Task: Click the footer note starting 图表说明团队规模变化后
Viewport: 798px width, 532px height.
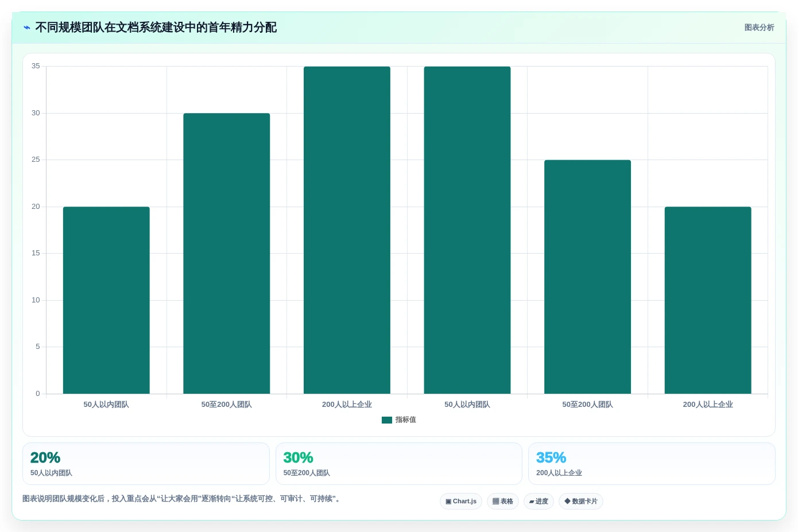Action: [183, 499]
